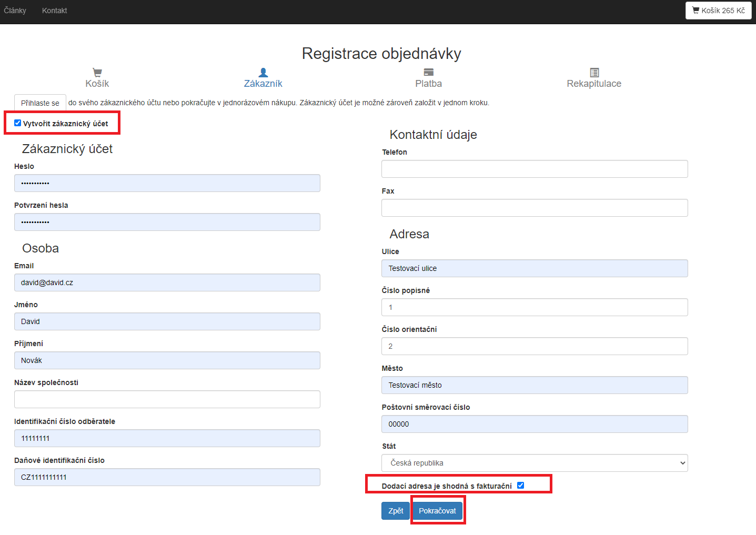Click the Email field with david@david.cz
The height and width of the screenshot is (535, 756).
[167, 282]
